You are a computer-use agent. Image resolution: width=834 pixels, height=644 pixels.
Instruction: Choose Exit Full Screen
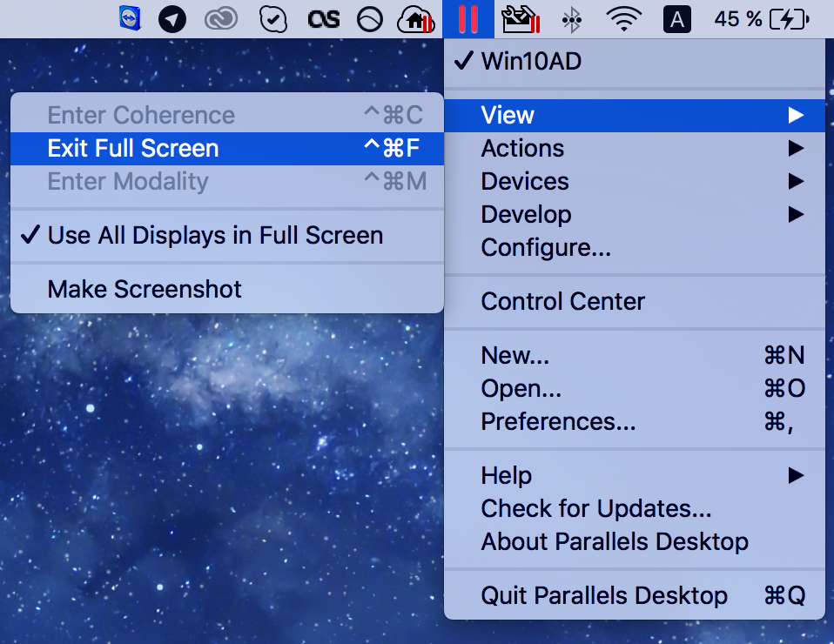(227, 148)
